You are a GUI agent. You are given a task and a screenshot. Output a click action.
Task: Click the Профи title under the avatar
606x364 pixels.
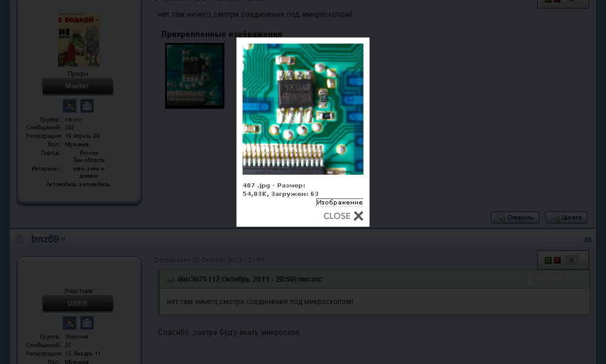click(x=78, y=74)
